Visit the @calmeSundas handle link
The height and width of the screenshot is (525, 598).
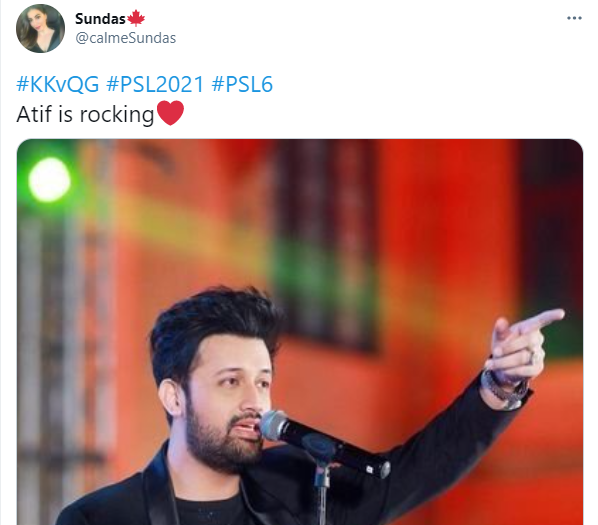125,38
